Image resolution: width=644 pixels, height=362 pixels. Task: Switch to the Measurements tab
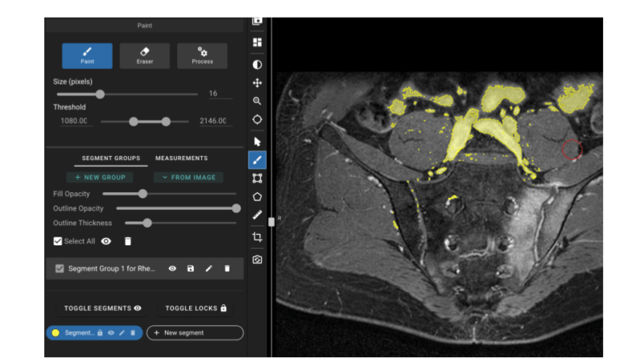click(x=181, y=158)
